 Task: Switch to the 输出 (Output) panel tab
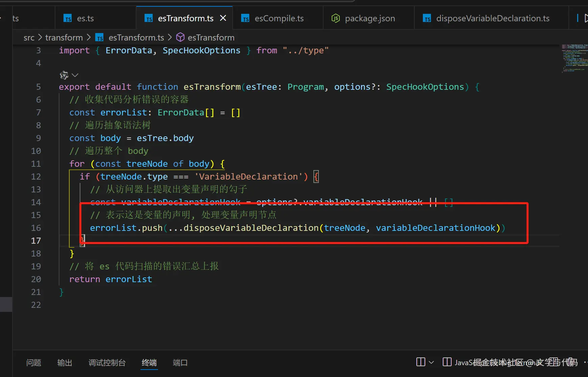[x=65, y=362]
